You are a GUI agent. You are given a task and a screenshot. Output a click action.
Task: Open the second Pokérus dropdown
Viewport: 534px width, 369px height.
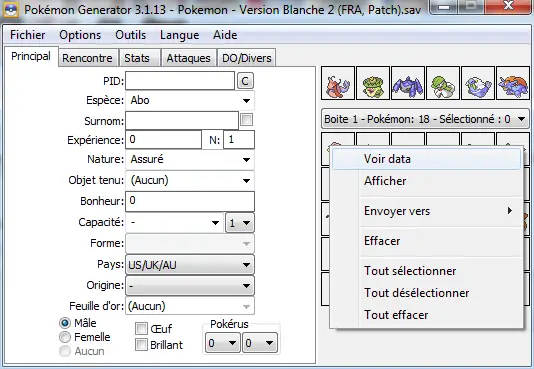coord(259,343)
